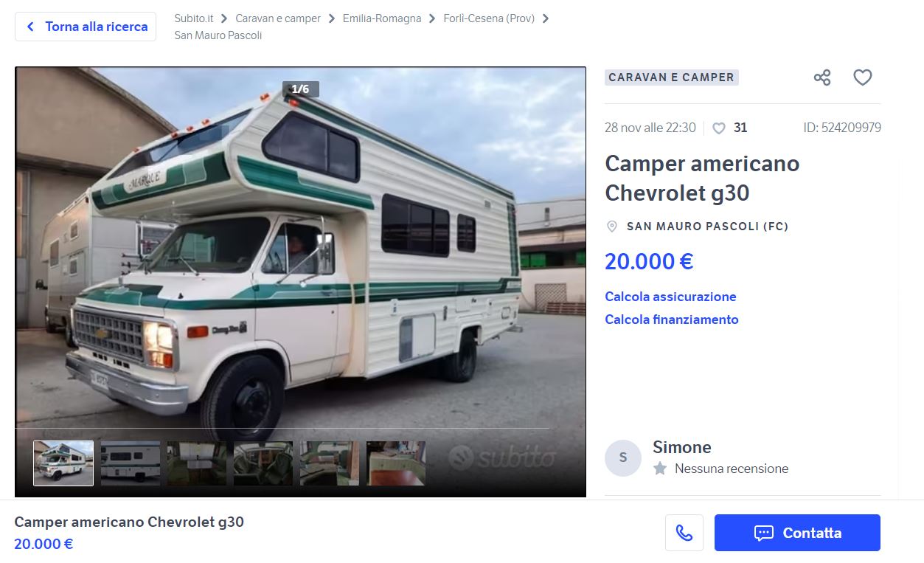Click the Contatta button

797,533
